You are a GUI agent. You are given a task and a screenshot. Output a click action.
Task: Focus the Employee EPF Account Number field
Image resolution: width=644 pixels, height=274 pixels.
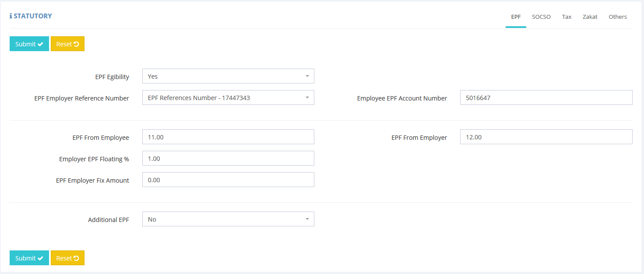pyautogui.click(x=545, y=98)
